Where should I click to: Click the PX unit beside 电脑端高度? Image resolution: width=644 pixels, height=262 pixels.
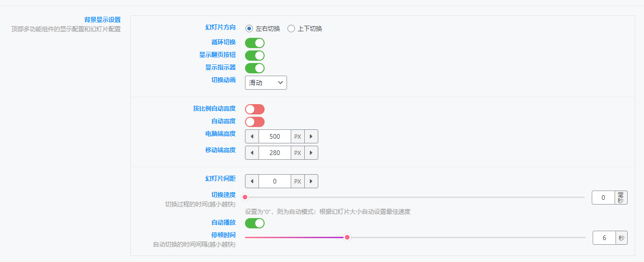[298, 136]
